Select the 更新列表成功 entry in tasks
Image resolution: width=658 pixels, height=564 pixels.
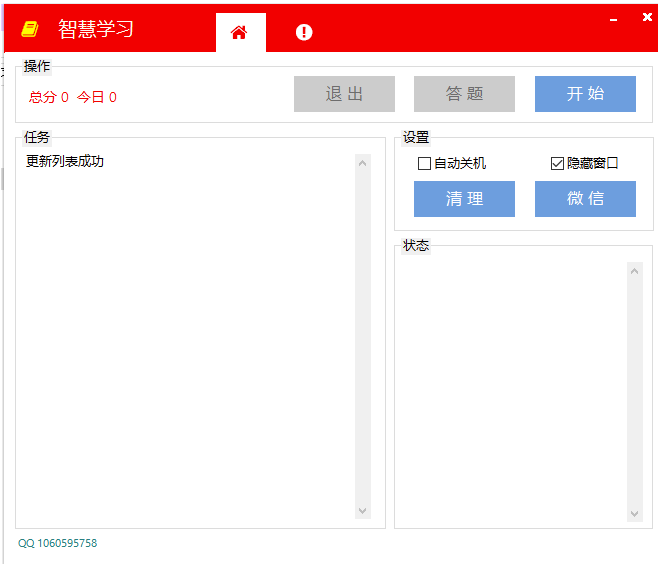[65, 161]
